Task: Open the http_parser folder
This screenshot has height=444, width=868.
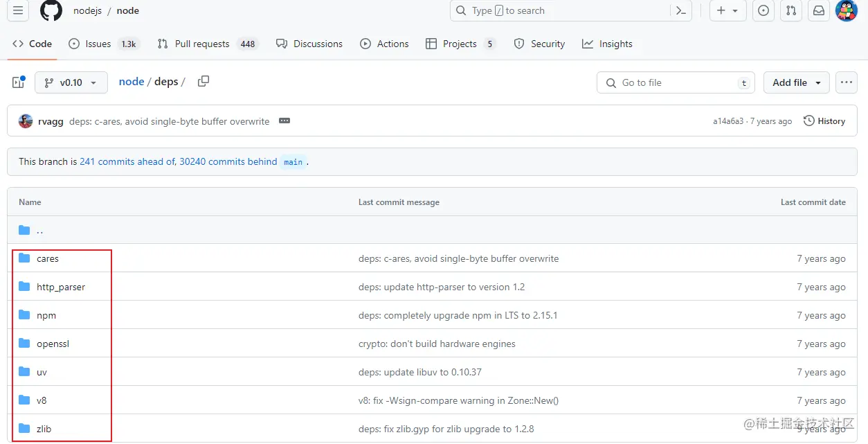Action: pos(61,287)
